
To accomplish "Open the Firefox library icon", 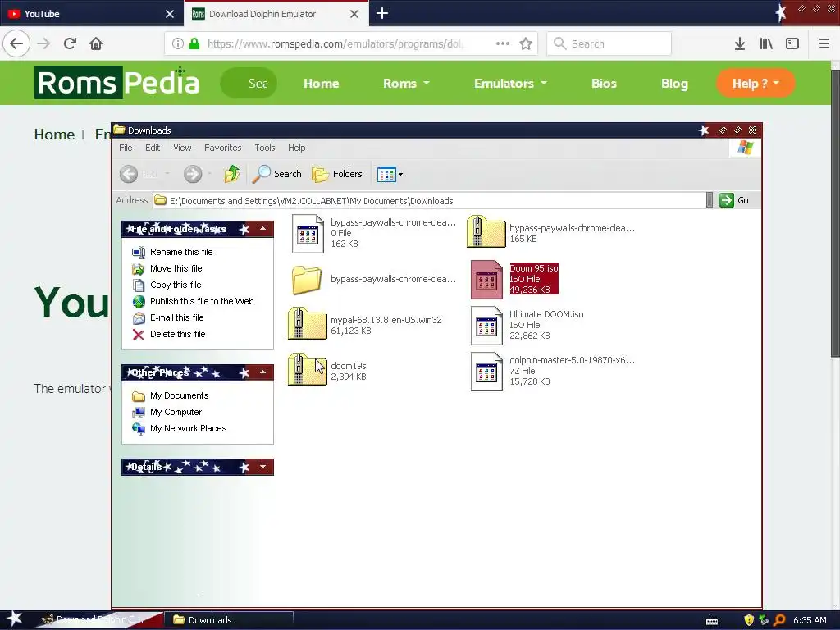I will coord(766,43).
